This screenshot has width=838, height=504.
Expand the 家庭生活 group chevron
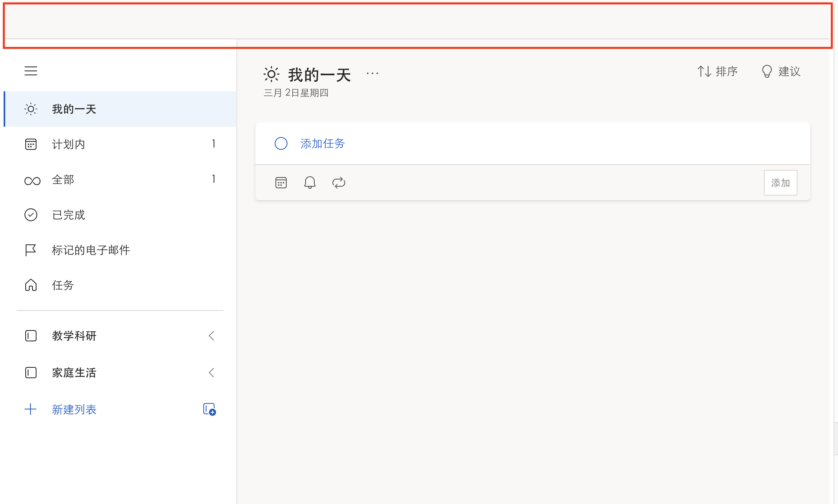212,373
